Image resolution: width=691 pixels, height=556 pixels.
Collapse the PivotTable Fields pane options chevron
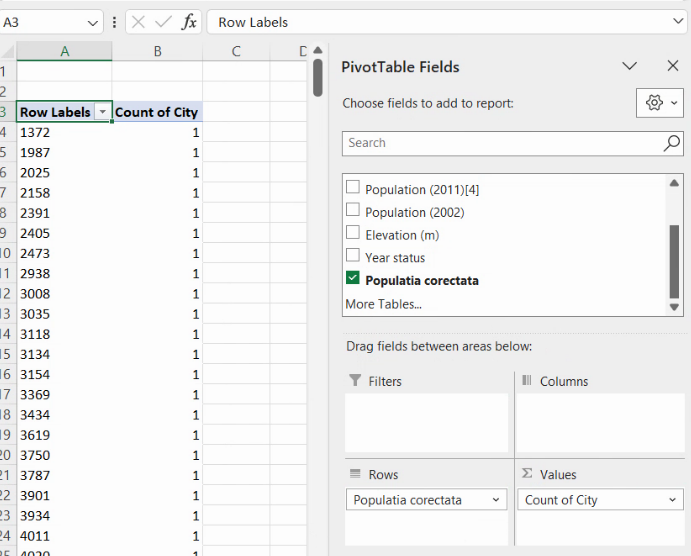629,66
